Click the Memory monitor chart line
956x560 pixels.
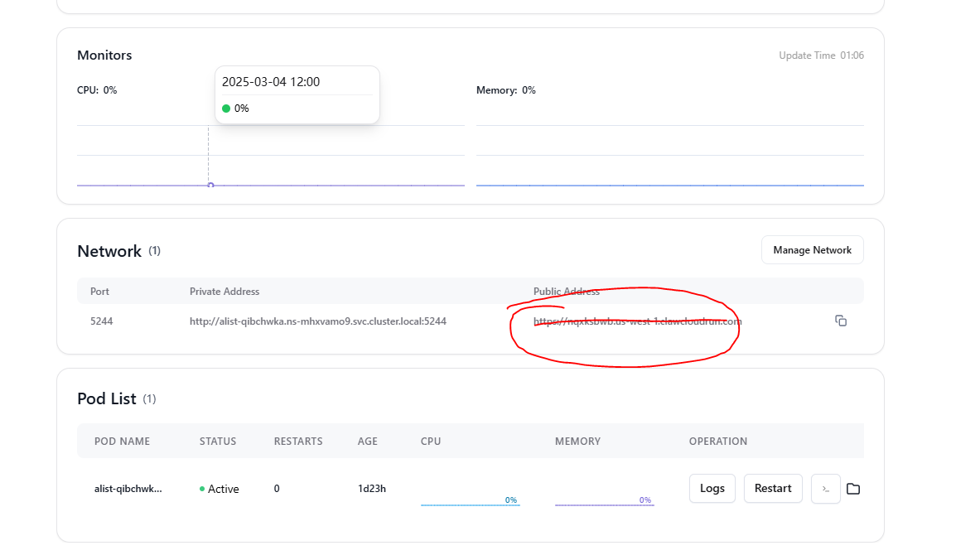669,185
